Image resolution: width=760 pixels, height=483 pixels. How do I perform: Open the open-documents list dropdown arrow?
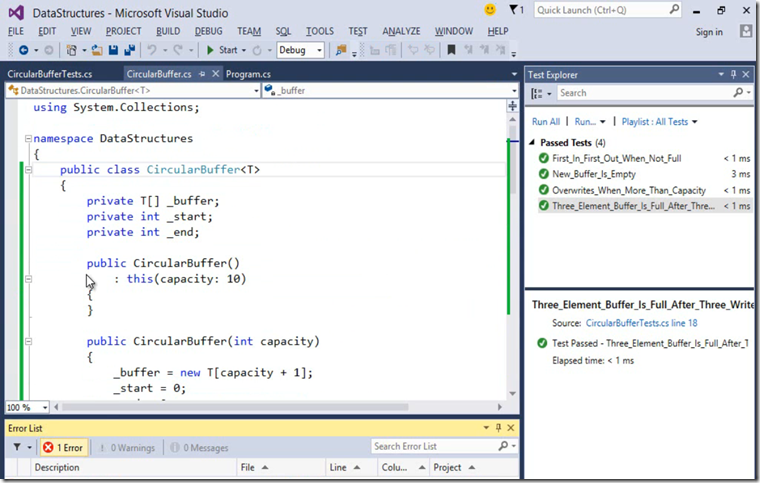pyautogui.click(x=514, y=74)
